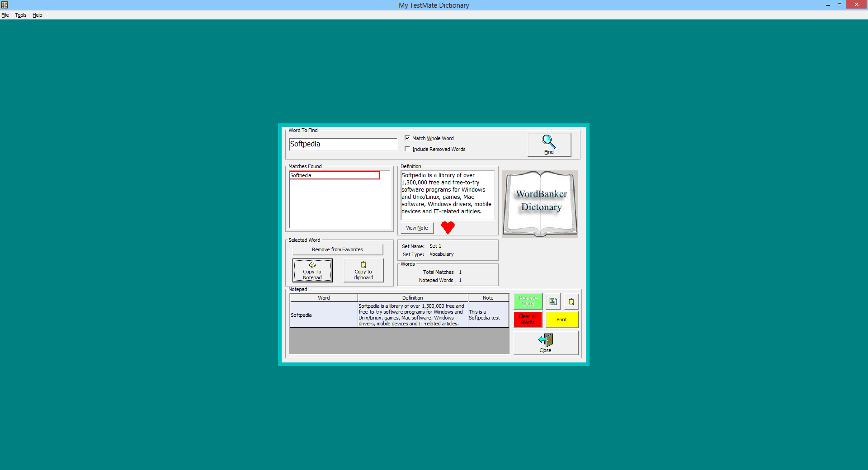Image resolution: width=868 pixels, height=470 pixels.
Task: Enable the Include Removed Words checkbox
Action: coord(407,149)
